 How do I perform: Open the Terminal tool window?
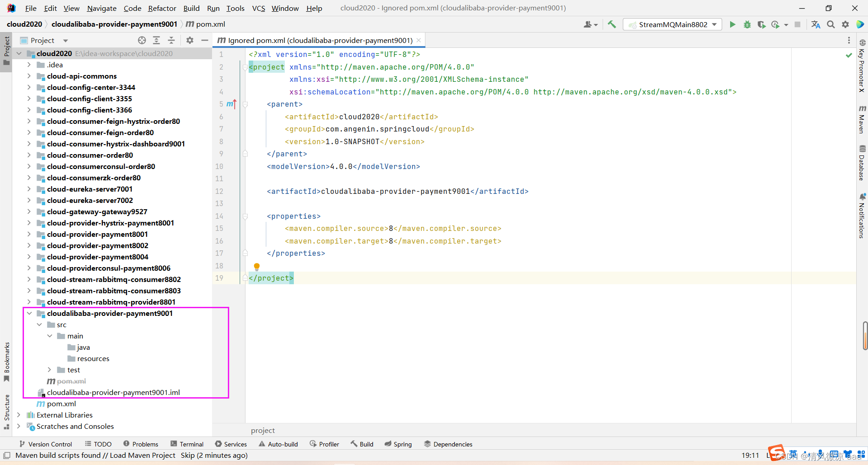187,444
